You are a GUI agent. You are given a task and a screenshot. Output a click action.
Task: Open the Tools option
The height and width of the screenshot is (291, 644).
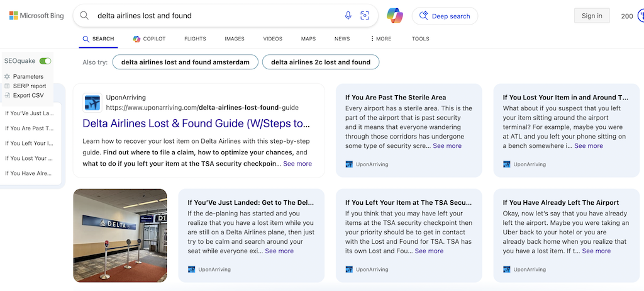[421, 38]
